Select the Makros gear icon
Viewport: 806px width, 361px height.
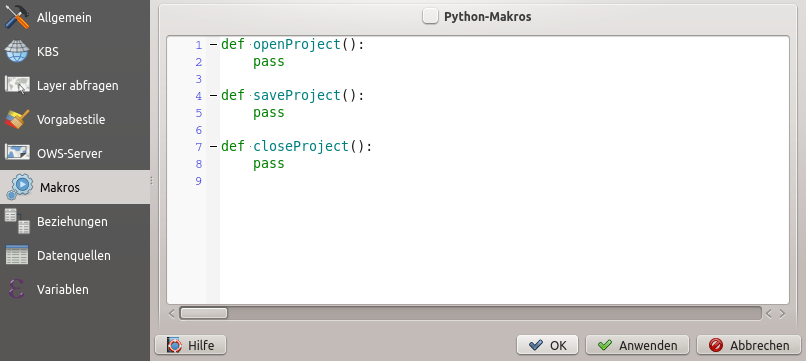point(20,187)
